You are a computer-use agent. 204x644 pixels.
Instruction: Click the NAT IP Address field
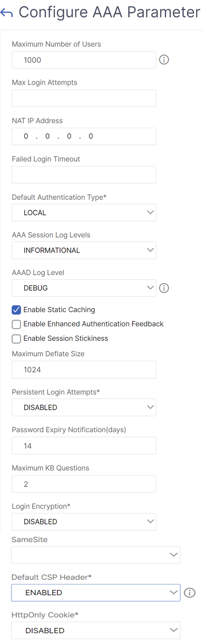coord(84,136)
